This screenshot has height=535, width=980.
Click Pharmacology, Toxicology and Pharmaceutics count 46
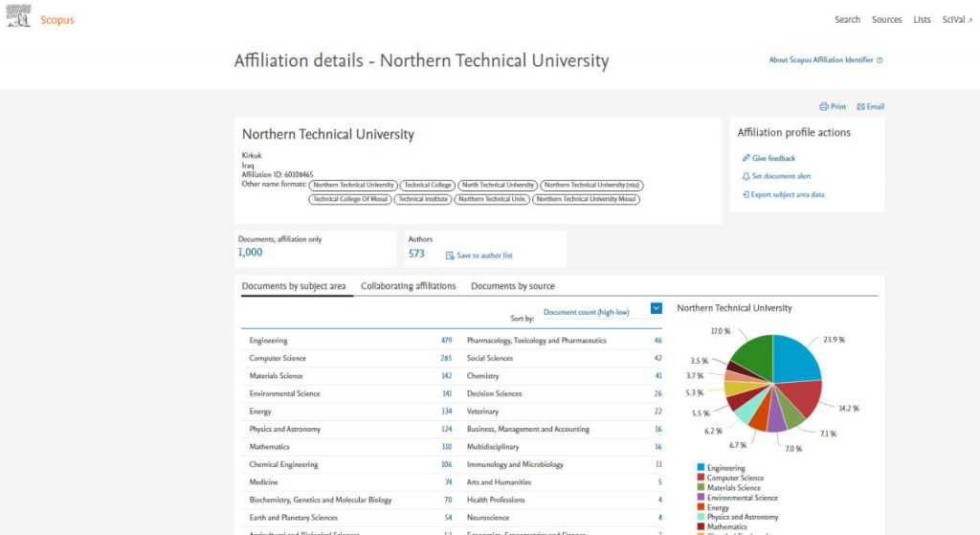(x=657, y=341)
